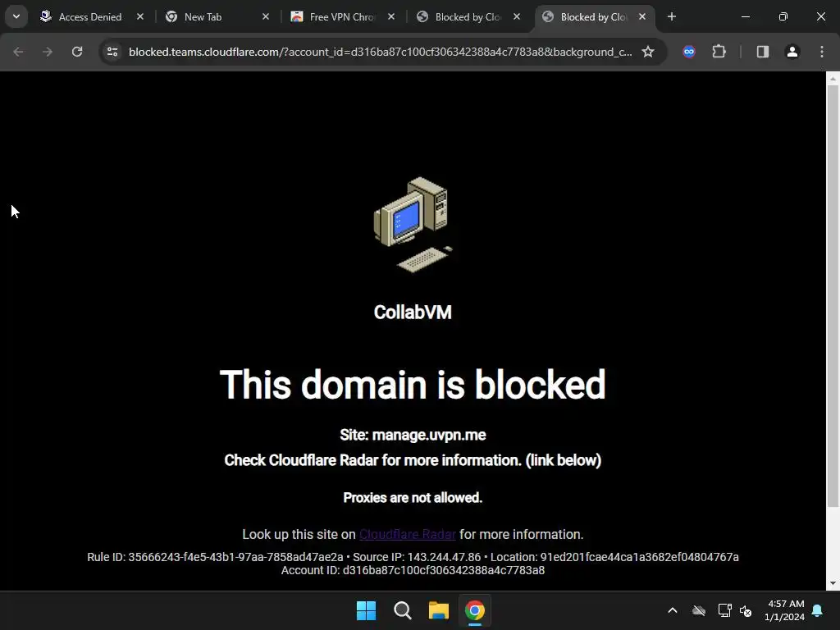The height and width of the screenshot is (630, 840).
Task: Open the VPN extension icon in the toolbar
Action: click(x=689, y=52)
